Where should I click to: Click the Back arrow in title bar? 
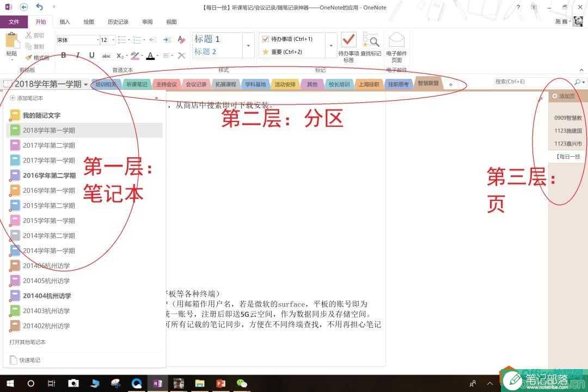click(23, 7)
